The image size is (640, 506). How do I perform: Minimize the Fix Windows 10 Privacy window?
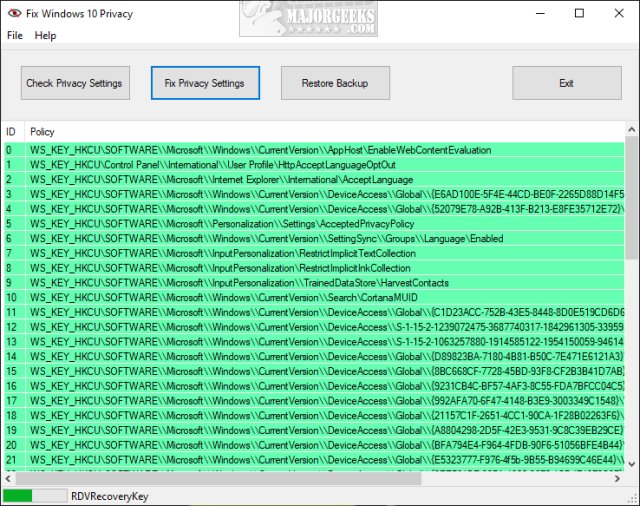(540, 13)
